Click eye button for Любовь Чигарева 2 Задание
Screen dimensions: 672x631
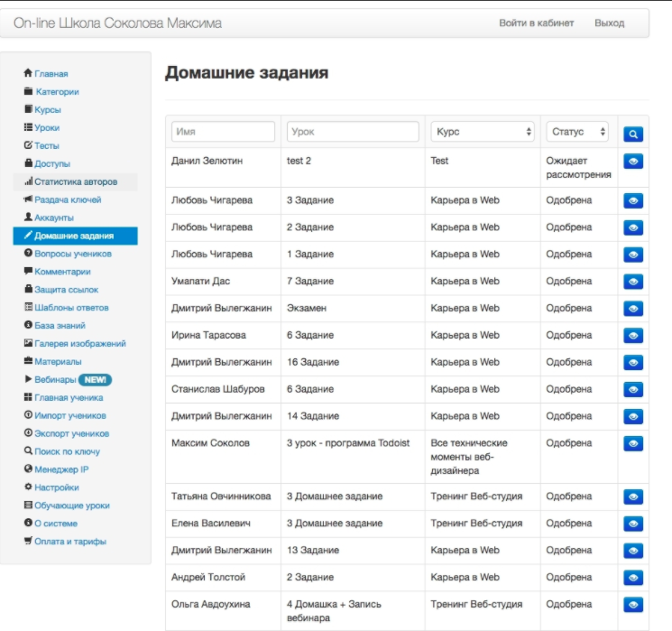click(x=633, y=227)
